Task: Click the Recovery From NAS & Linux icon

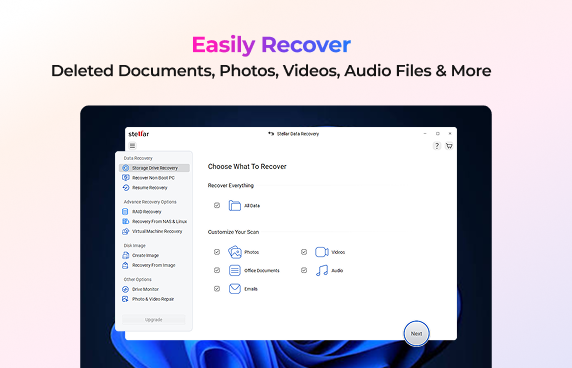Action: (x=125, y=221)
